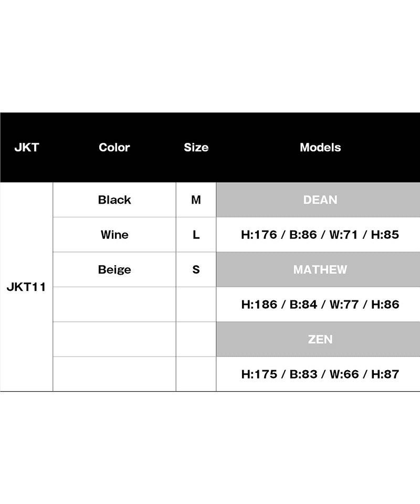420x504 pixels.
Task: Select the measurements starting with H:186
Action: [x=320, y=304]
